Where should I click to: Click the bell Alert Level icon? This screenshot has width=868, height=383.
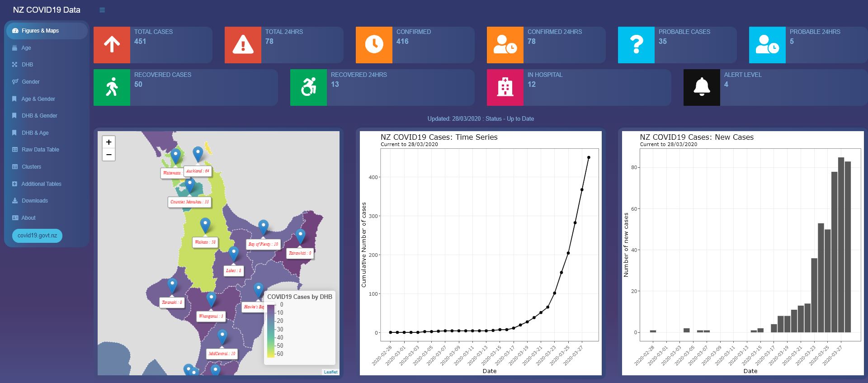click(x=702, y=87)
